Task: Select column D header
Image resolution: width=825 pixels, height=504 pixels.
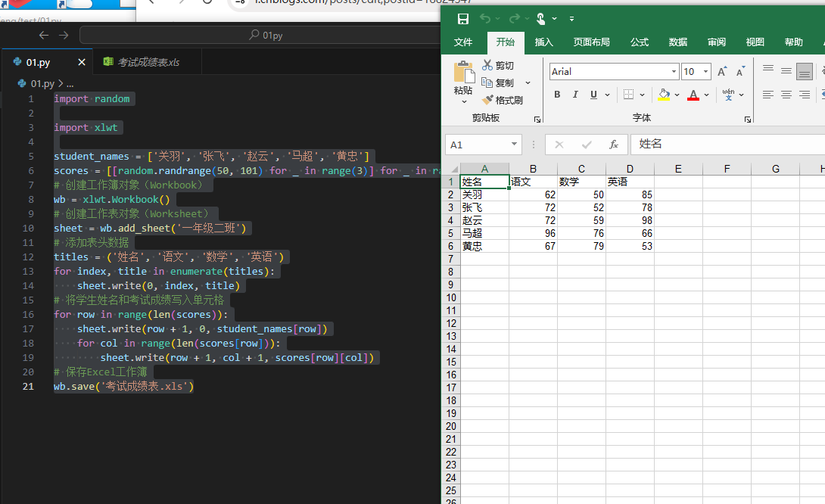Action: tap(630, 169)
